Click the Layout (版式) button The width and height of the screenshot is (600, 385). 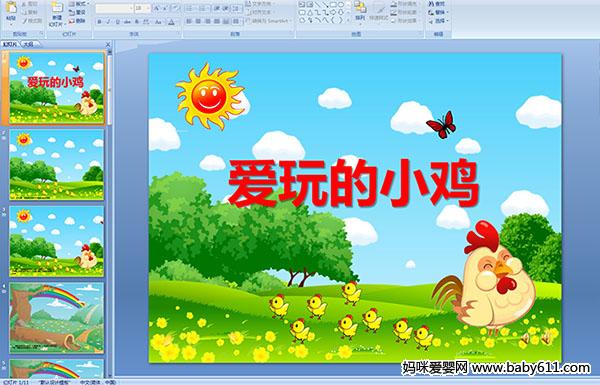pyautogui.click(x=78, y=4)
